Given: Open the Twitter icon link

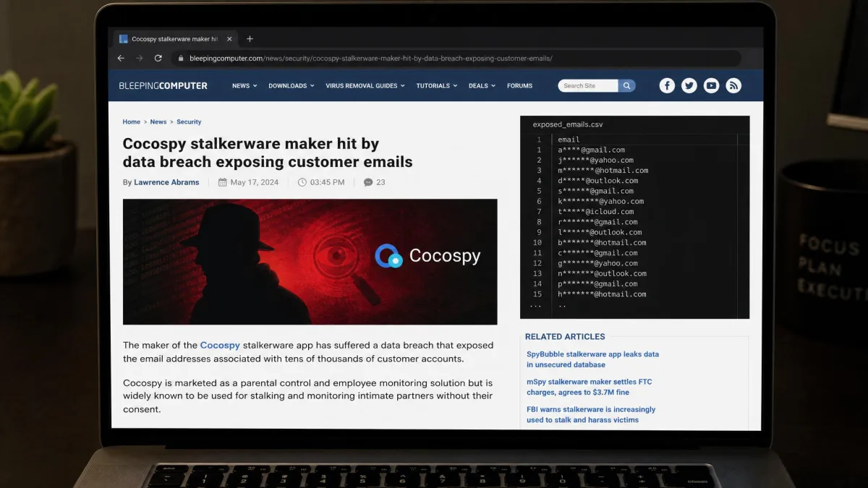Looking at the screenshot, I should 689,85.
